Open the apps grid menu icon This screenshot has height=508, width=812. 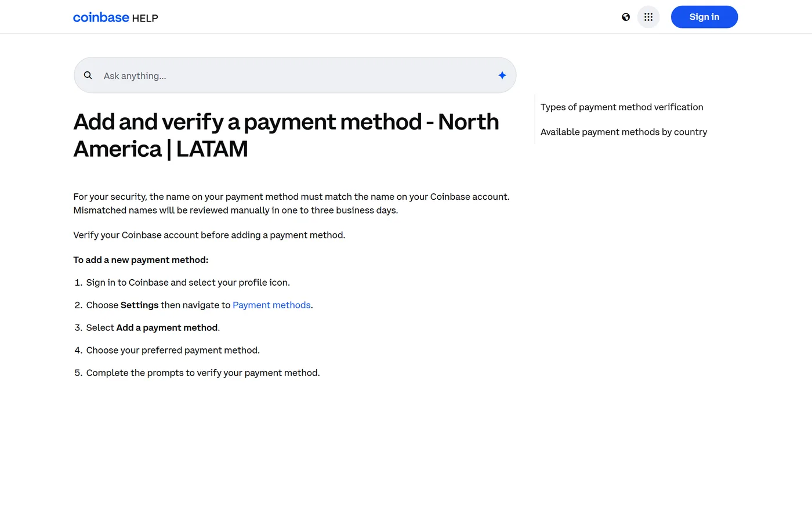click(648, 17)
